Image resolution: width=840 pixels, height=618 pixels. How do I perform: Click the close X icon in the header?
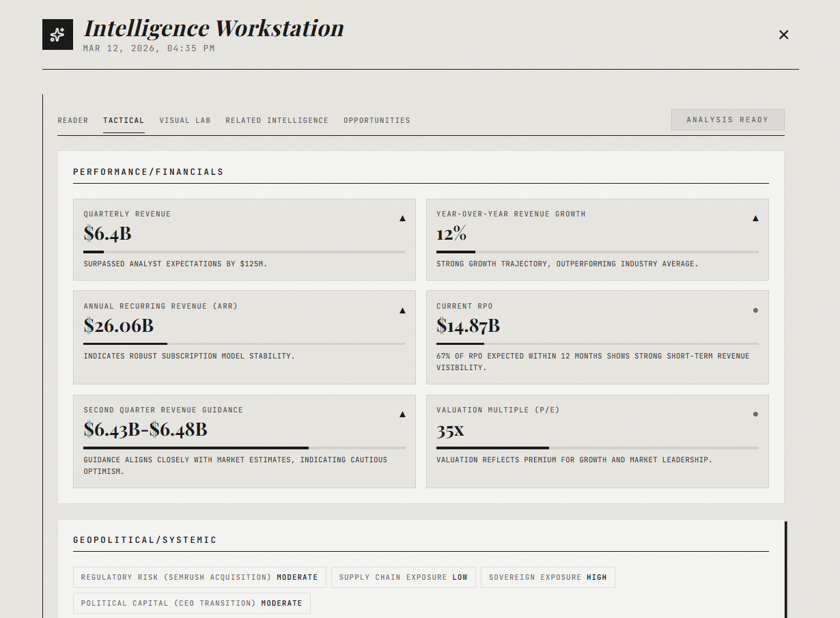coord(783,34)
